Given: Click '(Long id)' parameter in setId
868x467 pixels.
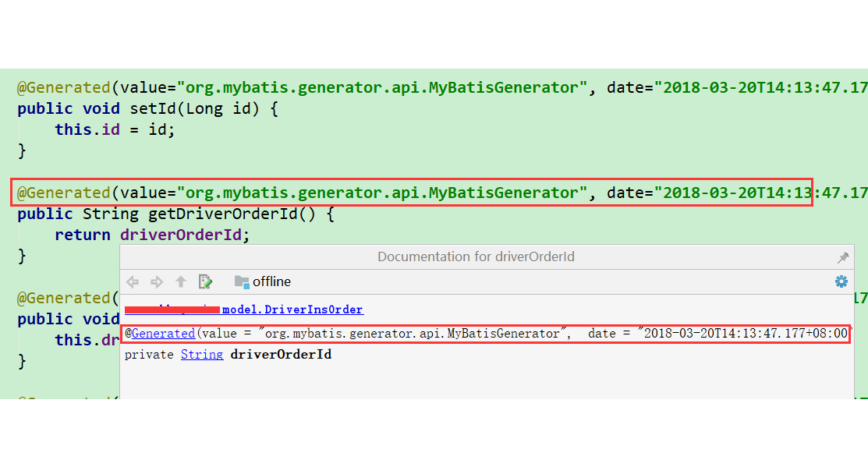Looking at the screenshot, I should pos(218,108).
